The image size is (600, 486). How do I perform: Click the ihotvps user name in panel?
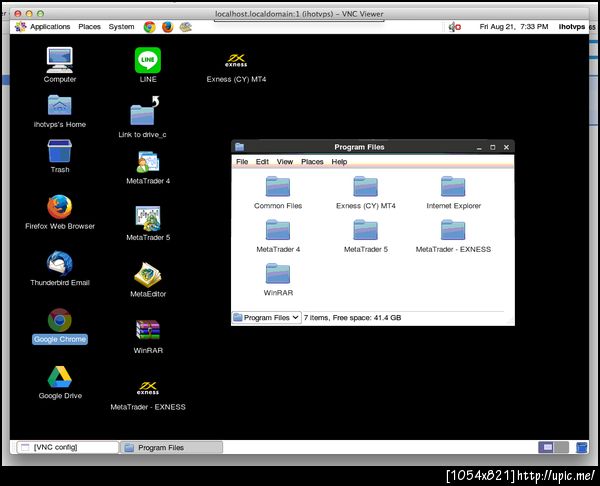[x=572, y=27]
